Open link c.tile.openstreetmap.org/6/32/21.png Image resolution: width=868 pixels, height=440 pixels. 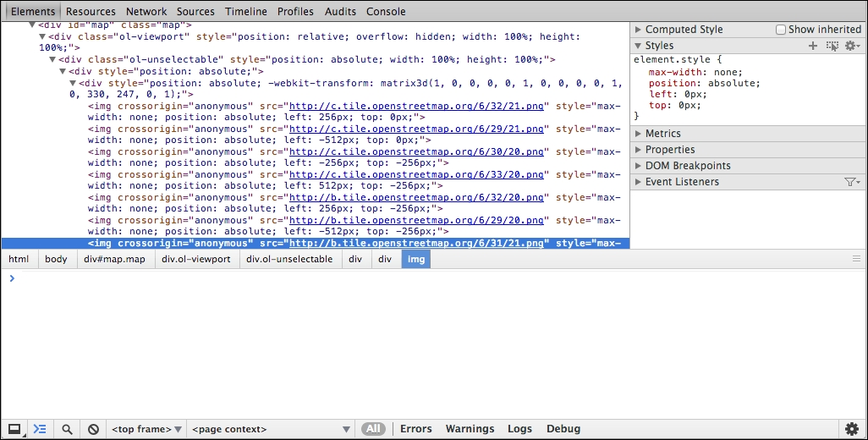point(416,107)
